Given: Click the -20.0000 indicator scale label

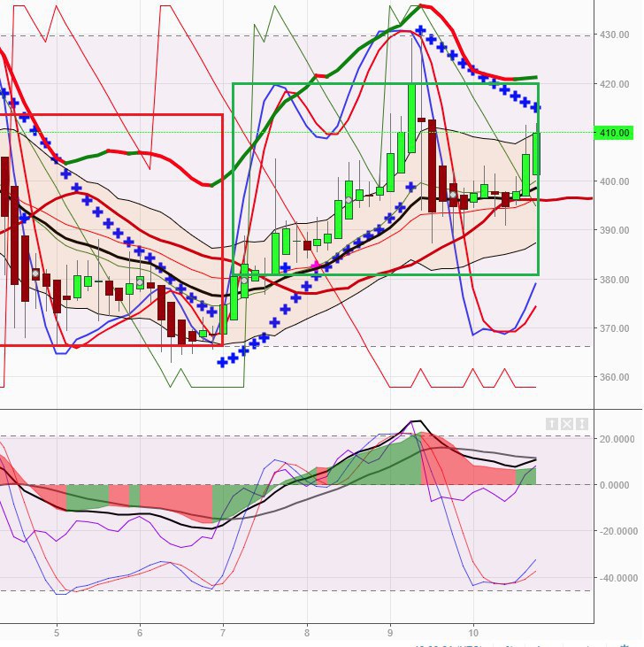Looking at the screenshot, I should (x=617, y=531).
